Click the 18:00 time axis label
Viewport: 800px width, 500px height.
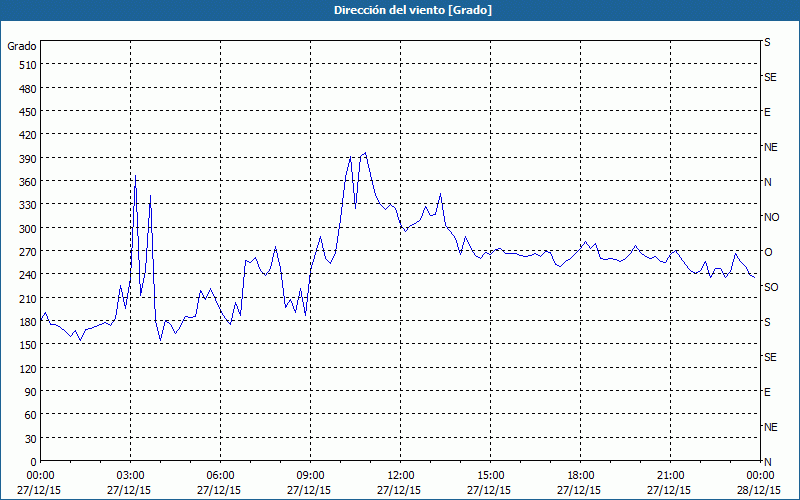[580, 476]
